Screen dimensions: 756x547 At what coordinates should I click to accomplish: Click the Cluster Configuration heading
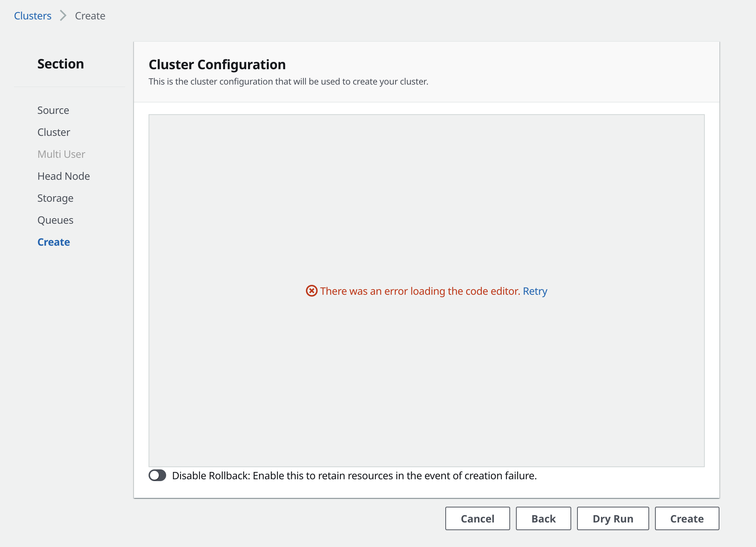(217, 64)
